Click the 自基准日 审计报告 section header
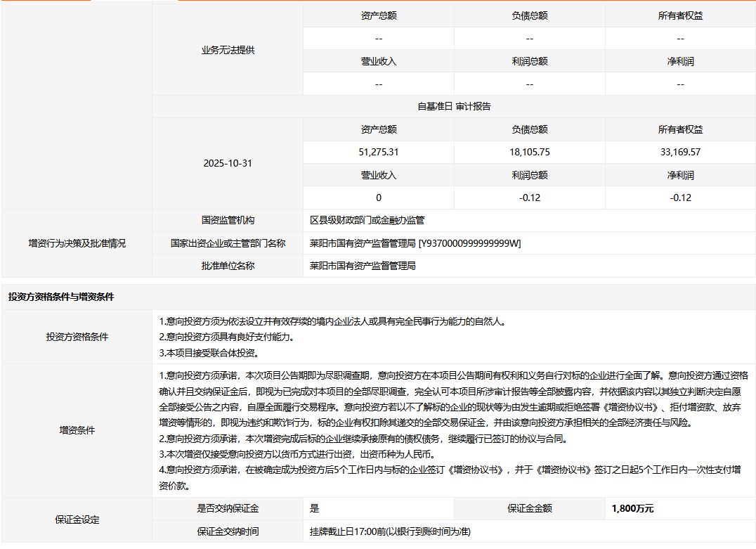 coord(454,107)
